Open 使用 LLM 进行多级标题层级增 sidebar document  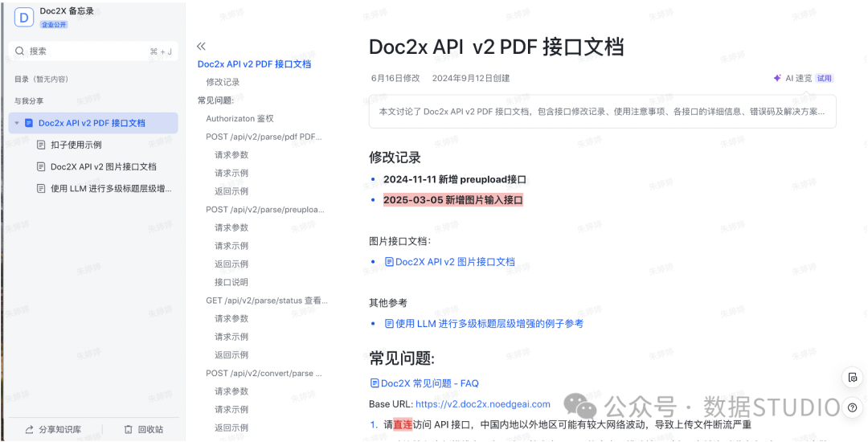[x=111, y=188]
